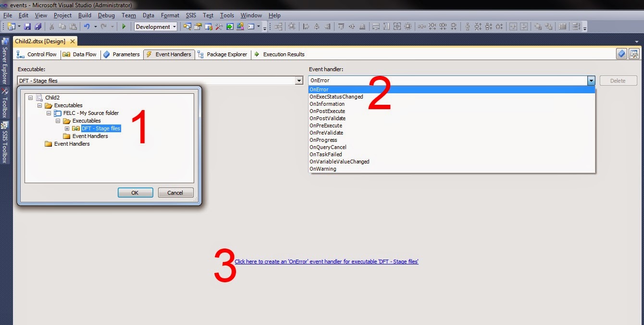The width and height of the screenshot is (644, 325).
Task: Click the Bring to Front icon
Action: pyautogui.click(x=538, y=26)
